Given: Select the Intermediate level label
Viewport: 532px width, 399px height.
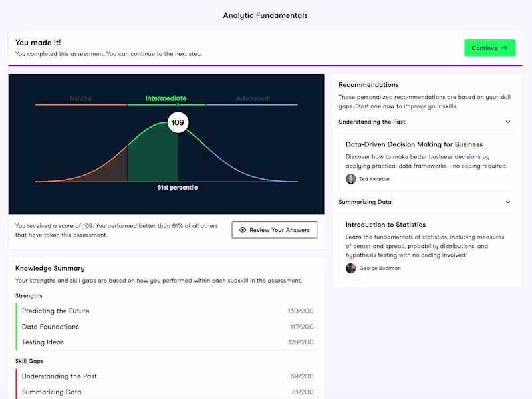Looking at the screenshot, I should pyautogui.click(x=166, y=98).
